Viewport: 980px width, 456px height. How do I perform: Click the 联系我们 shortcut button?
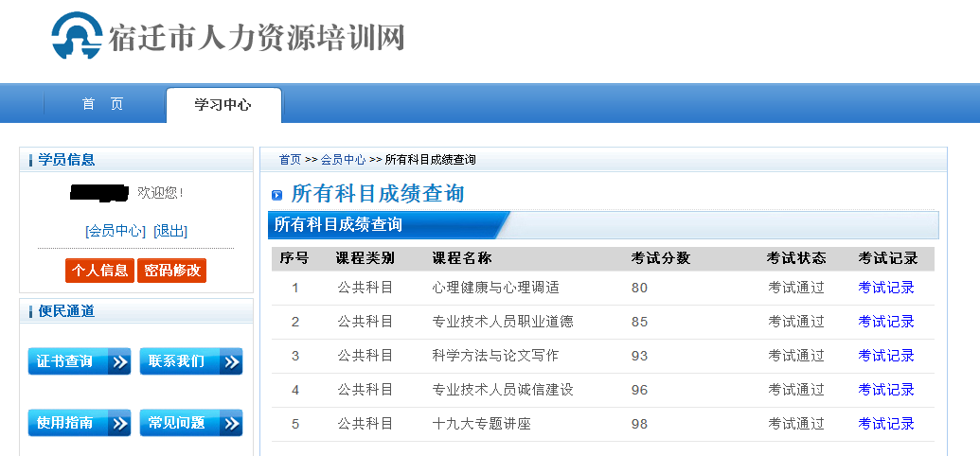coord(190,361)
